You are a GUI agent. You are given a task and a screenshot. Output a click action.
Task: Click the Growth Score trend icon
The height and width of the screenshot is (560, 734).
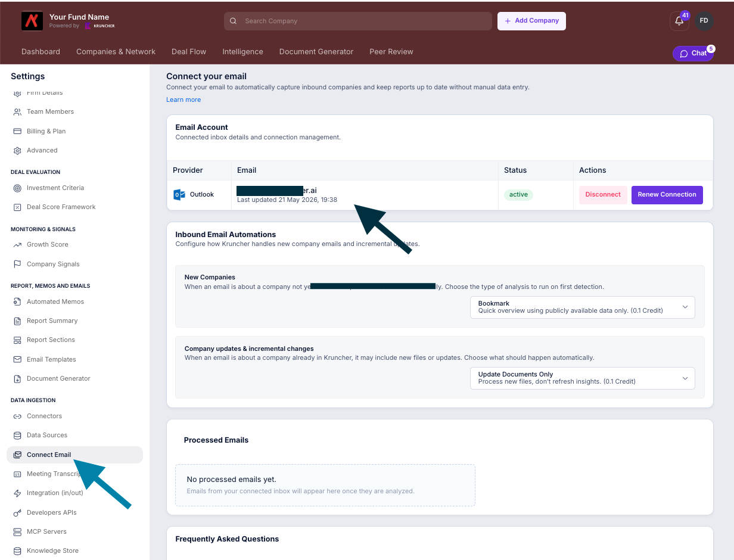click(x=17, y=245)
